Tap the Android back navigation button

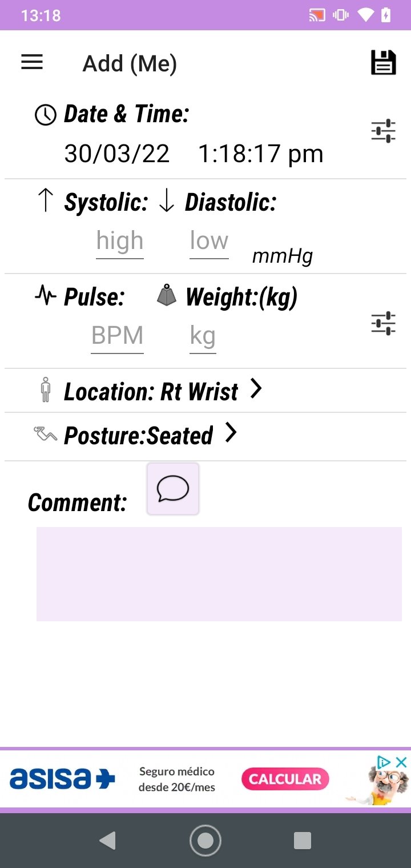click(107, 840)
